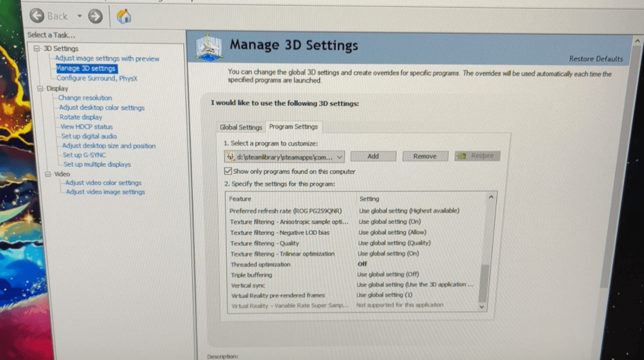Click the Back arrow button
The image size is (644, 360).
(x=38, y=16)
